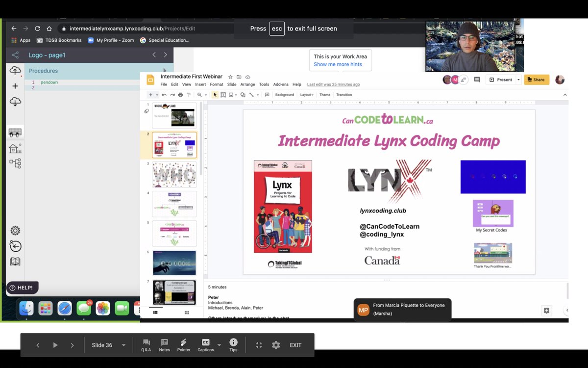Open Arrange menu in Google Slides

[x=247, y=84]
